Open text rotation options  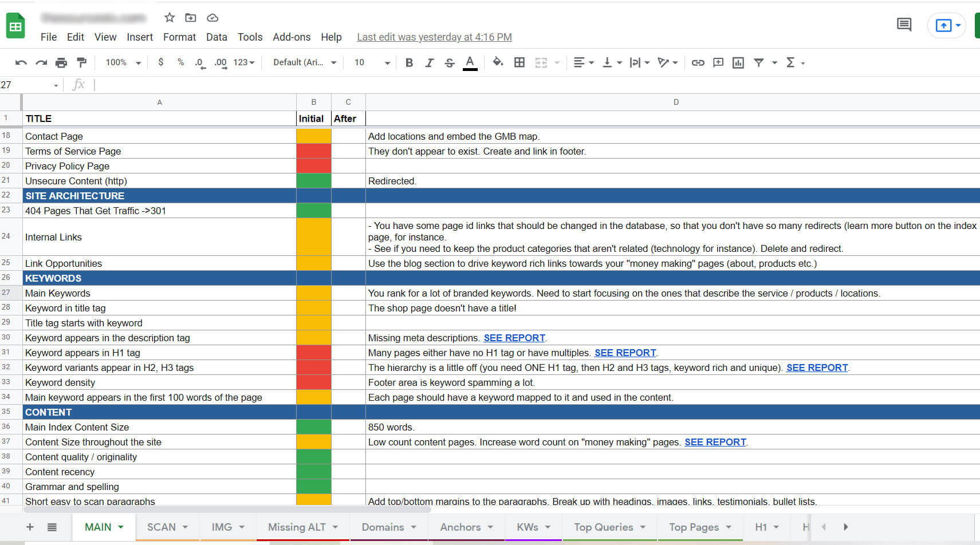(667, 62)
